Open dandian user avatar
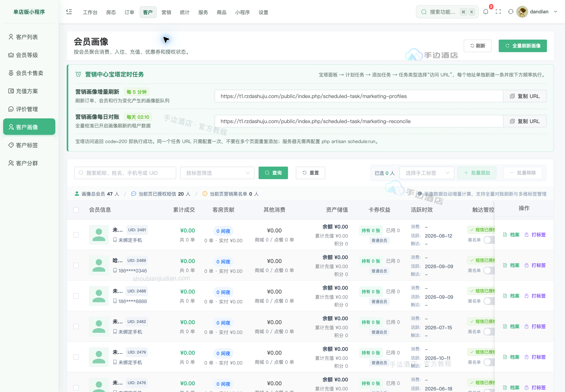The height and width of the screenshot is (392, 565). [x=522, y=12]
